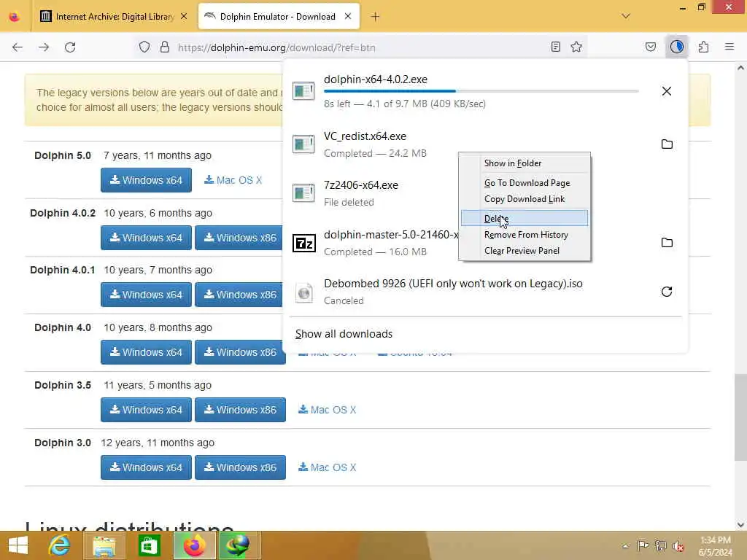Select Clear Preview Panel
The height and width of the screenshot is (560, 747).
524,251
